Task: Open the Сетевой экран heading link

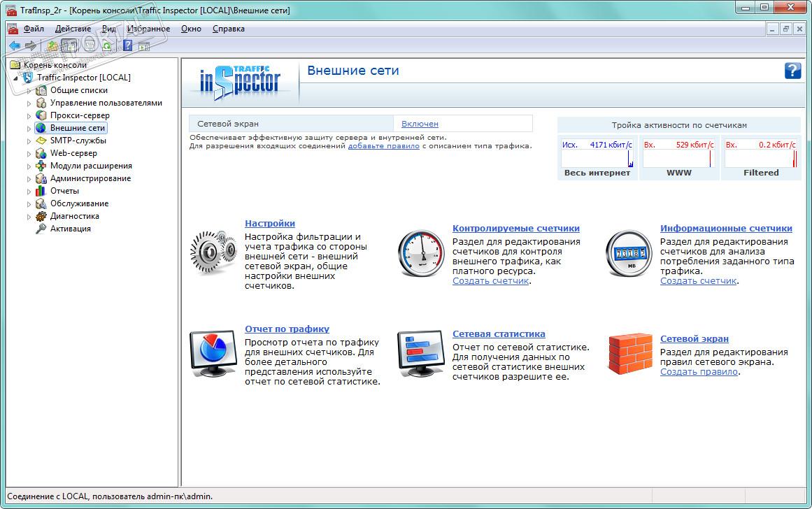Action: [x=694, y=338]
